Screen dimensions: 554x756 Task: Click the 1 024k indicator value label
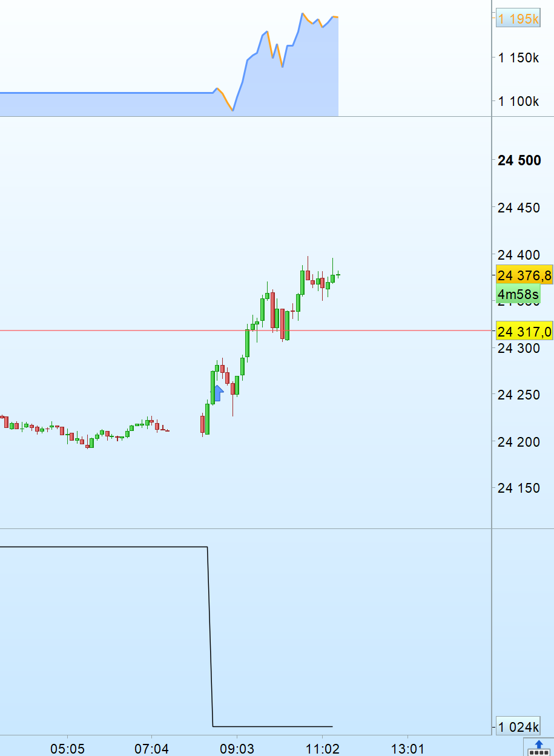(x=518, y=726)
